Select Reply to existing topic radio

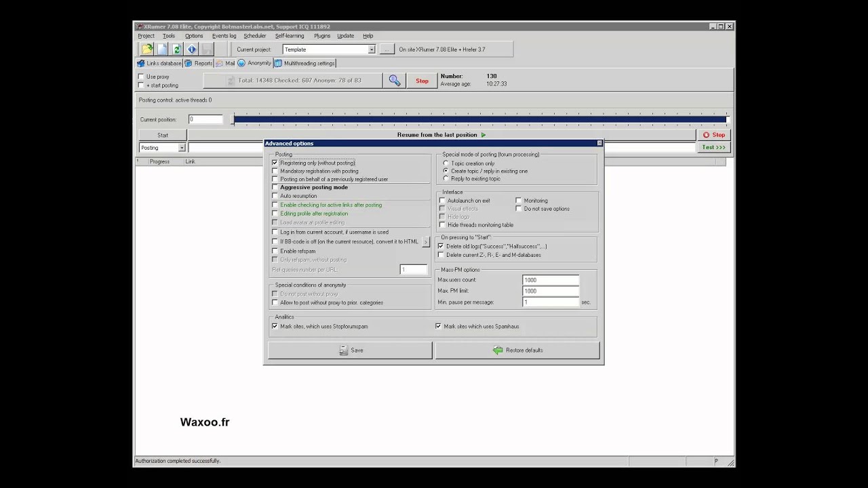pos(446,179)
